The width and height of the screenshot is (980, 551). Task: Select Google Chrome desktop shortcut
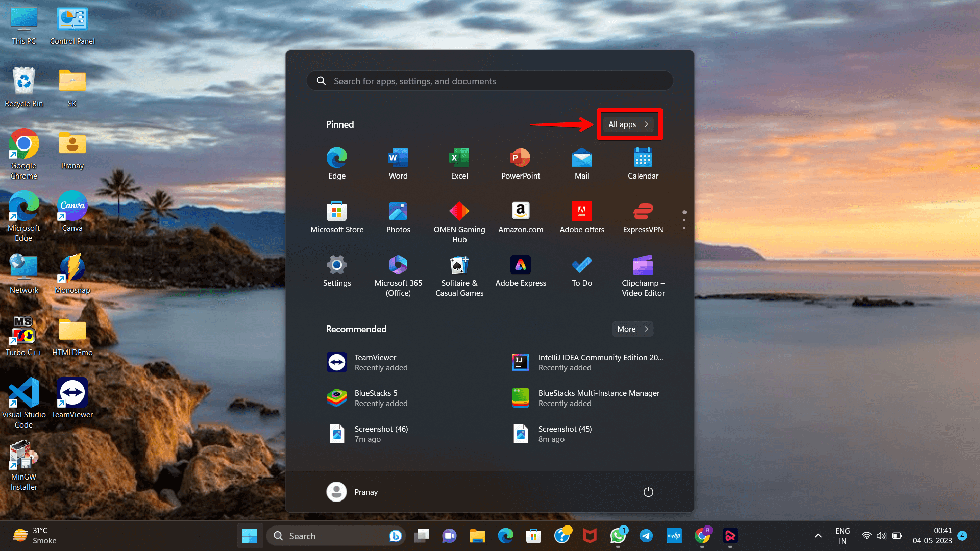tap(24, 154)
